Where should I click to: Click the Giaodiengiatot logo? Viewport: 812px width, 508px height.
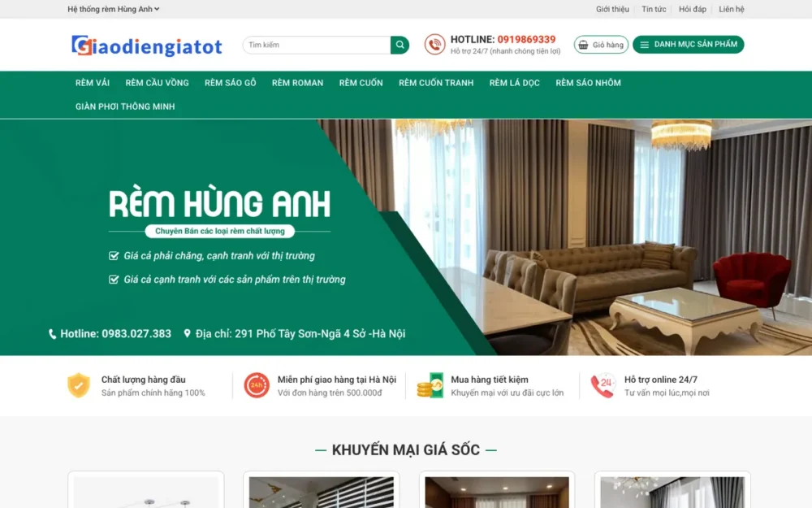pyautogui.click(x=147, y=46)
